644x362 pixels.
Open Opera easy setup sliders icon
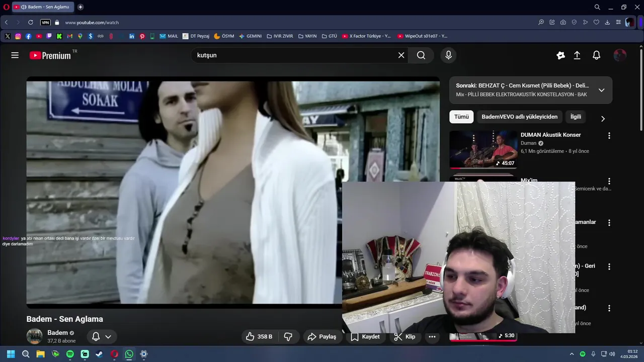(618, 23)
